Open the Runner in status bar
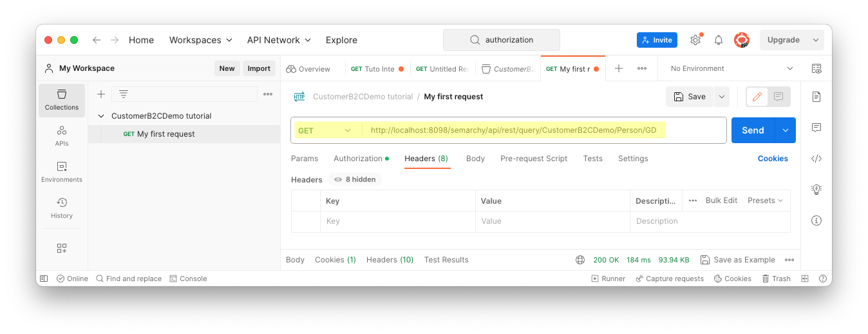 pos(608,279)
